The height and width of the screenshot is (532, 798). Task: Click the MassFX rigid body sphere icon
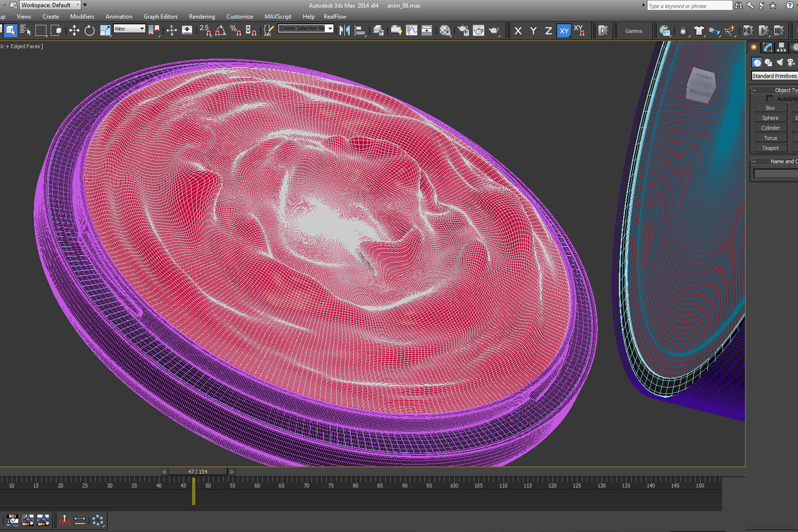click(x=683, y=31)
